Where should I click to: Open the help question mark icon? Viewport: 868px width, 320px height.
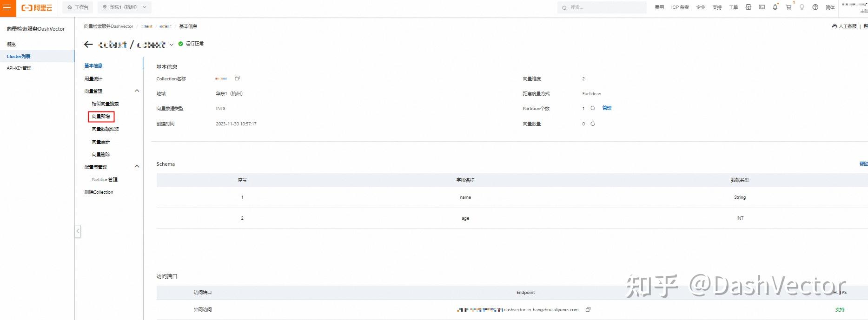815,7
